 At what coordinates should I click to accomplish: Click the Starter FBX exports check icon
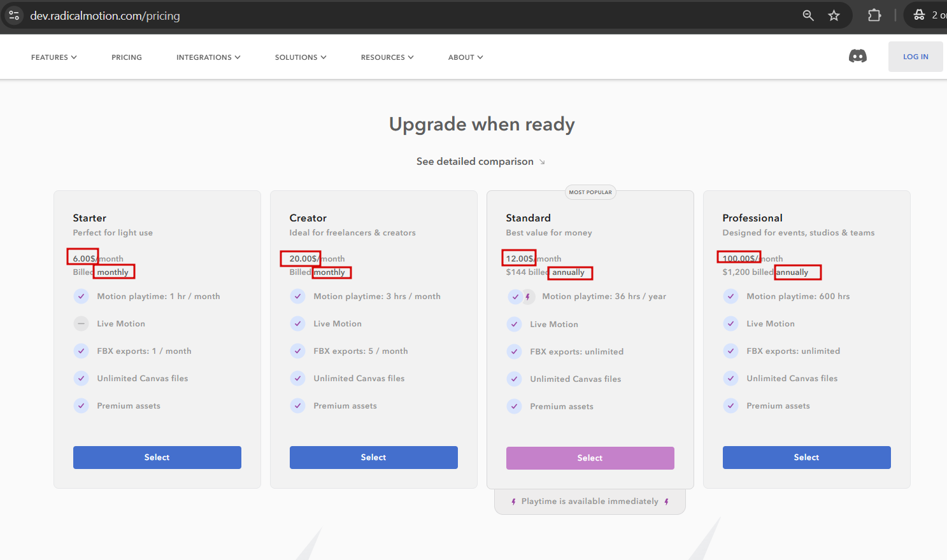coord(81,351)
